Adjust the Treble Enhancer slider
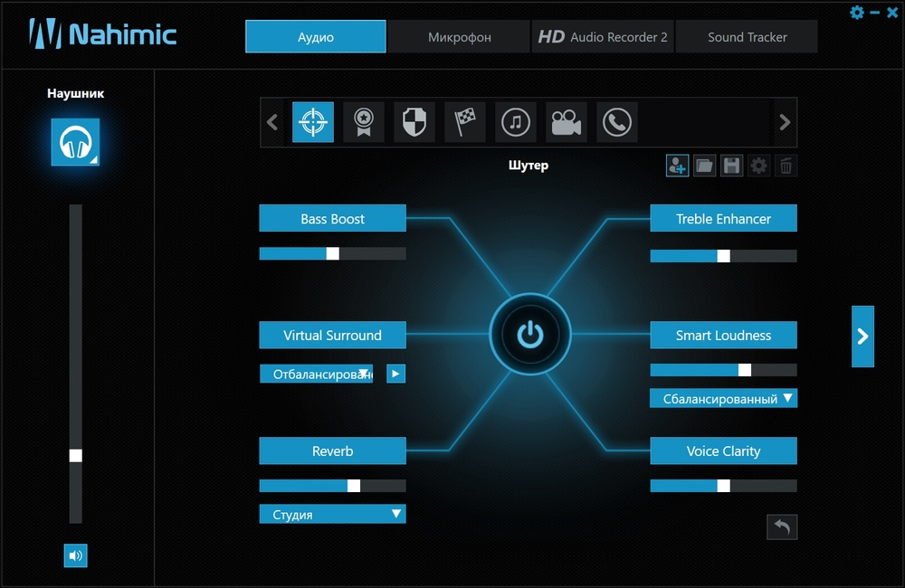The image size is (905, 588). point(723,256)
